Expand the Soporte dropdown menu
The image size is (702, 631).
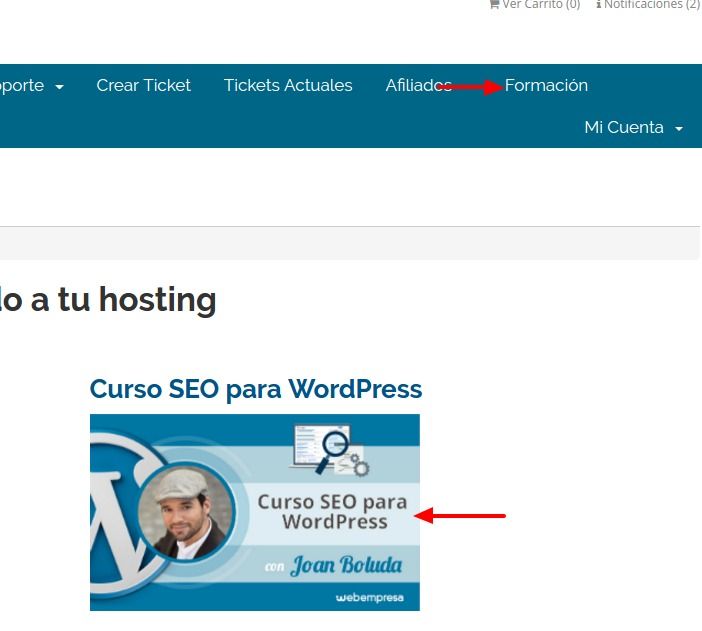click(x=31, y=85)
